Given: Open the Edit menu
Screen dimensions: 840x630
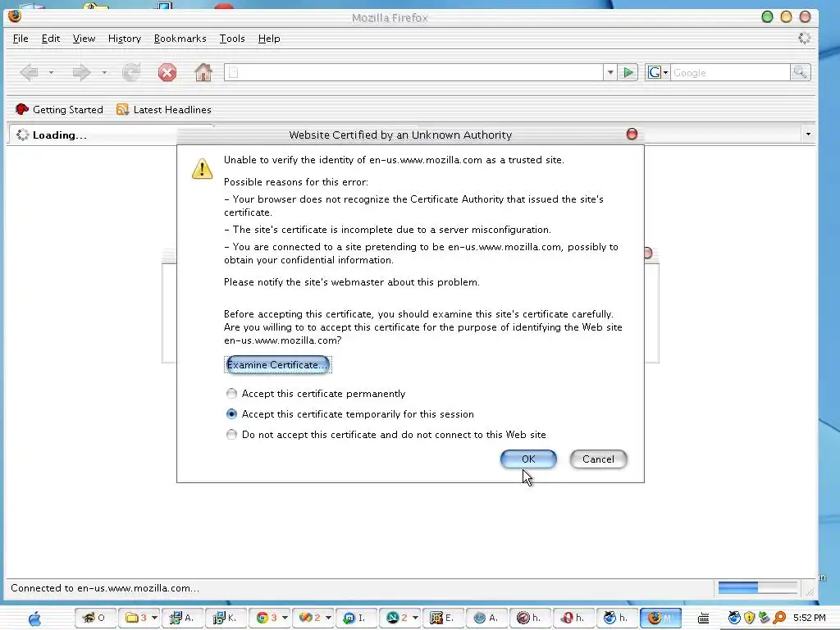Looking at the screenshot, I should [51, 39].
